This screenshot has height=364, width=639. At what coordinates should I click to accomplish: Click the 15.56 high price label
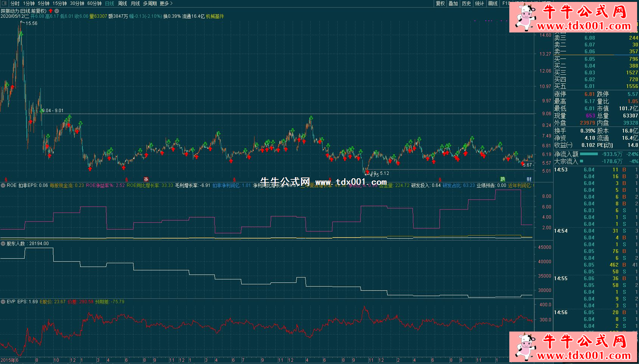click(31, 23)
